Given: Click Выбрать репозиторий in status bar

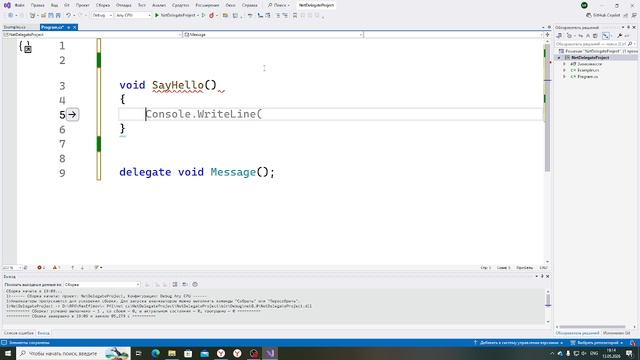Looking at the screenshot, I should pos(597,343).
